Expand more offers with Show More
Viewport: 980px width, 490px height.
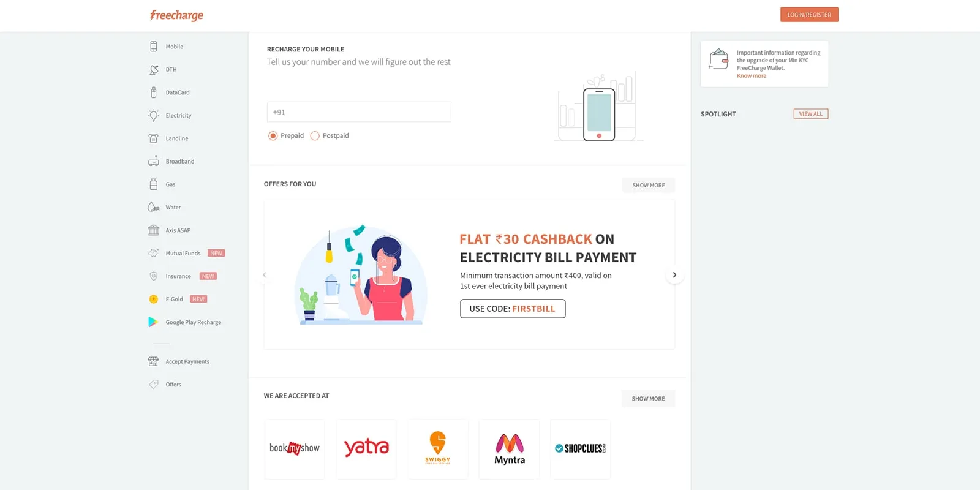click(x=648, y=184)
